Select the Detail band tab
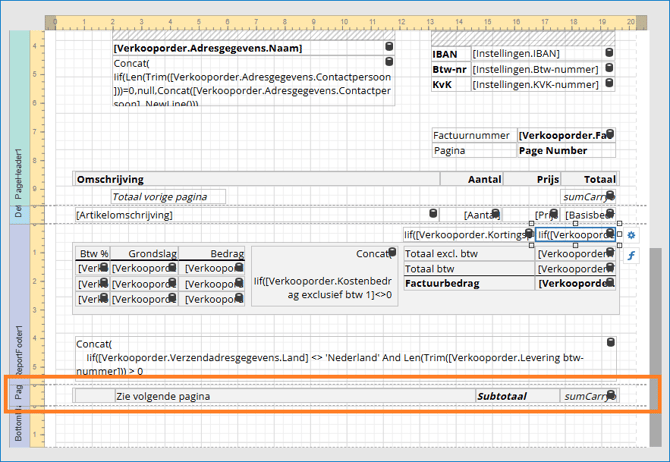Image resolution: width=670 pixels, height=462 pixels. tap(18, 211)
